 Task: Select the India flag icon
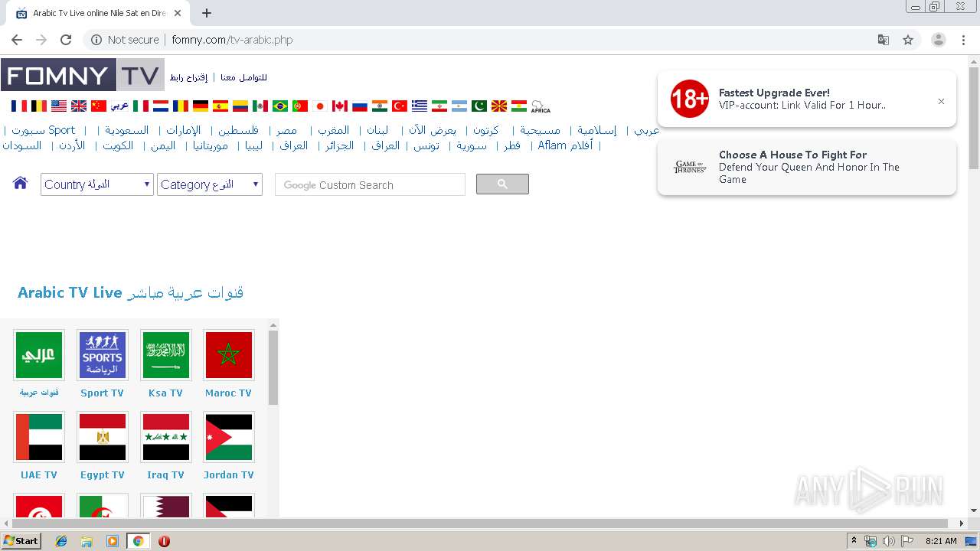coord(380,106)
